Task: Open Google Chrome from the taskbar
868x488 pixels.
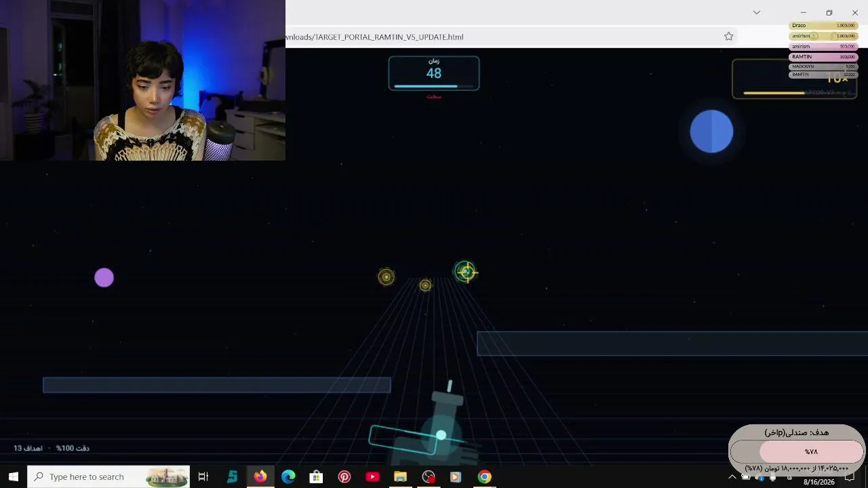Action: [x=484, y=476]
